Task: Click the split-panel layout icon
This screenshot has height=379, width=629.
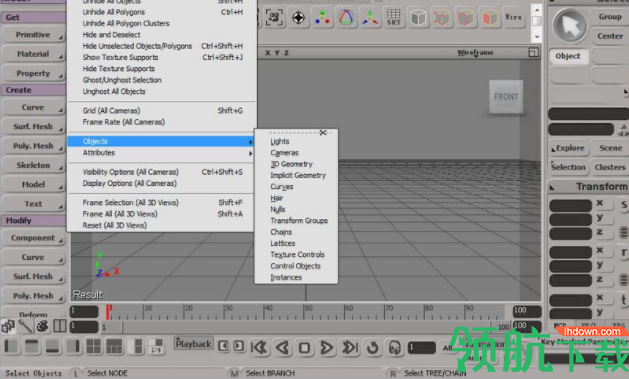Action: coord(60,326)
